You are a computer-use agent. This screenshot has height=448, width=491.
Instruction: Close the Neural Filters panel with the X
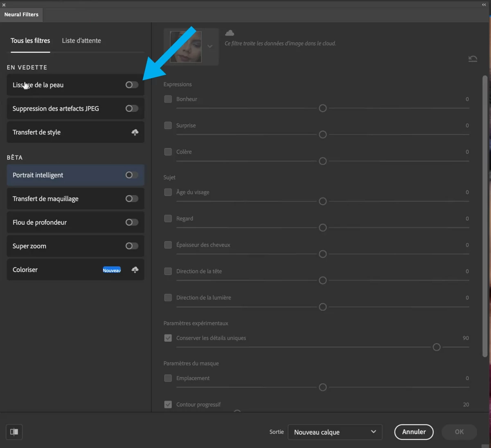[x=4, y=5]
